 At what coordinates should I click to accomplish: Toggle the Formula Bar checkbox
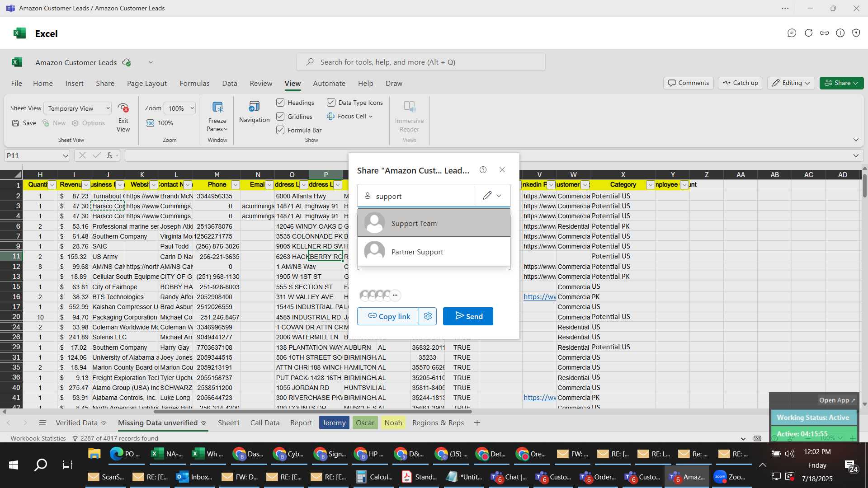280,130
